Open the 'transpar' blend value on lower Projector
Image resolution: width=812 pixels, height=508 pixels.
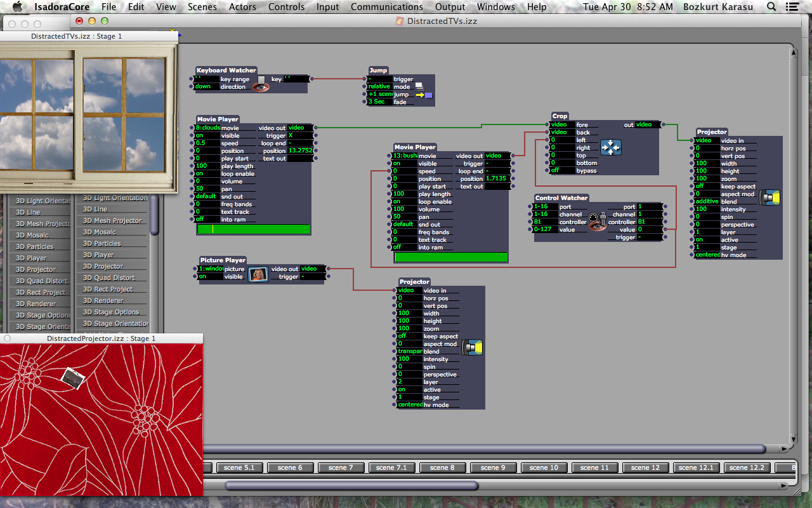[x=410, y=351]
